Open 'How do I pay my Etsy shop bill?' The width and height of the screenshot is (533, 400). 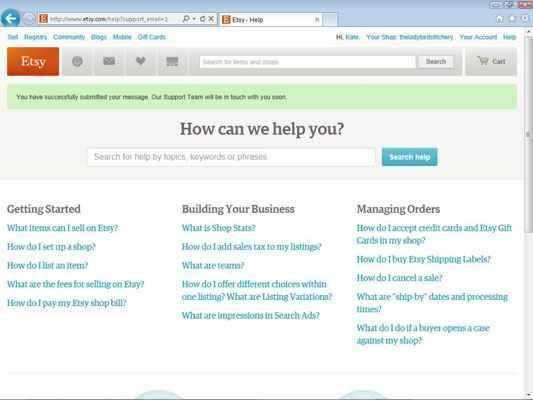pyautogui.click(x=67, y=303)
